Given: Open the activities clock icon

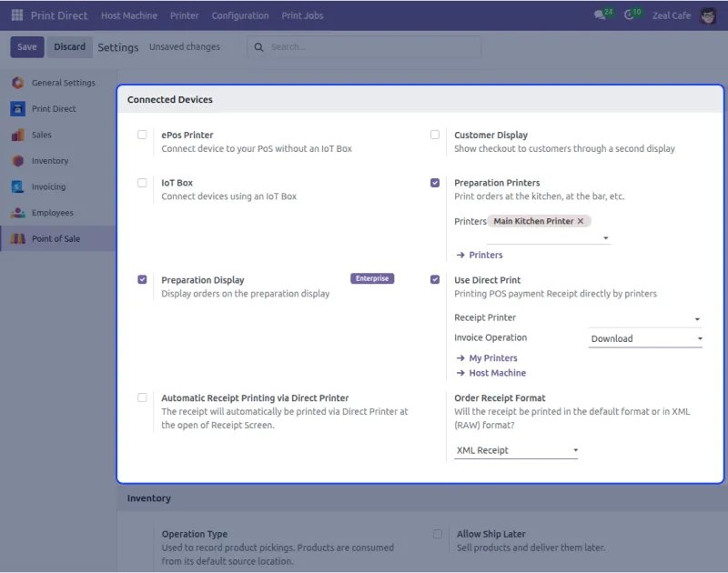Looking at the screenshot, I should [x=629, y=15].
